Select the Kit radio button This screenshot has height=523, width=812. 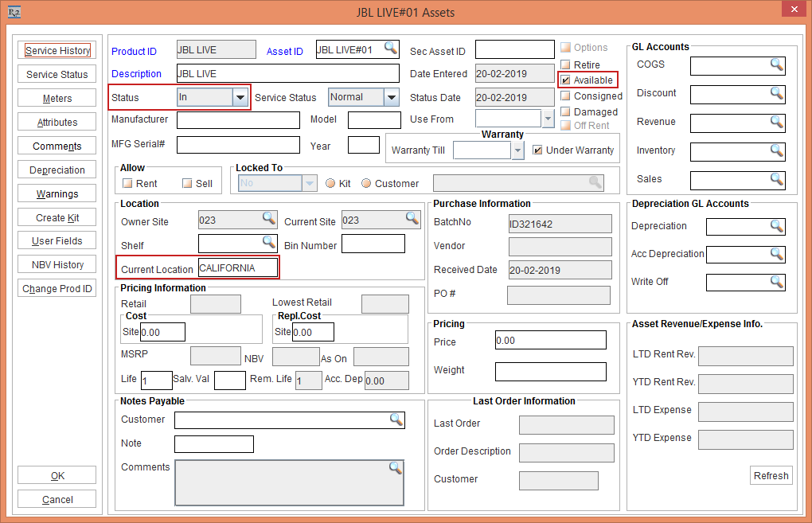click(330, 183)
